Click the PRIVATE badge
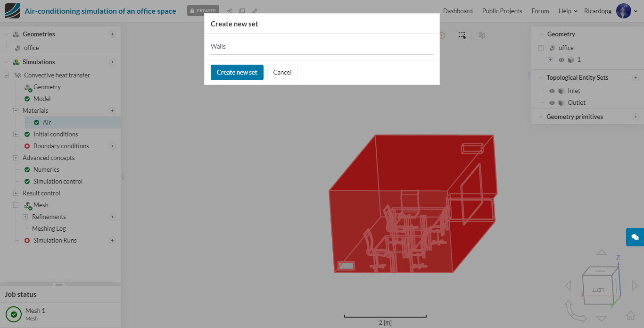The height and width of the screenshot is (328, 644). [203, 10]
